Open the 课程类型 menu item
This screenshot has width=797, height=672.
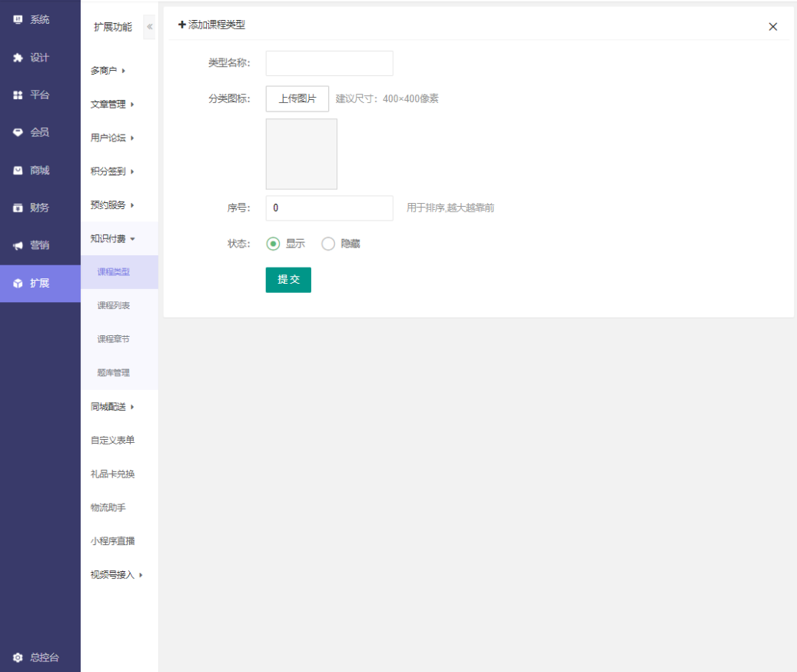[x=119, y=272]
